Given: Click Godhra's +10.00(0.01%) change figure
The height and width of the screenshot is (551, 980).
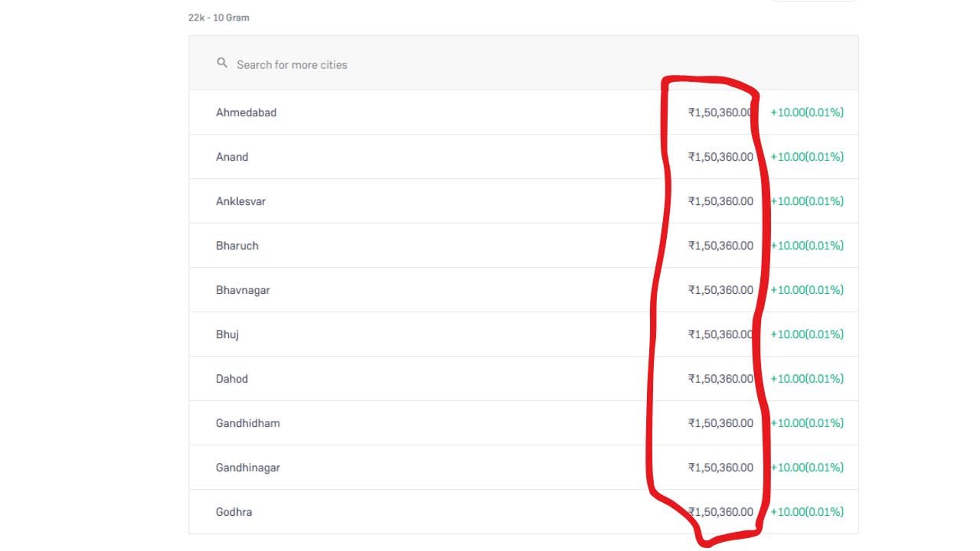Looking at the screenshot, I should pos(807,512).
